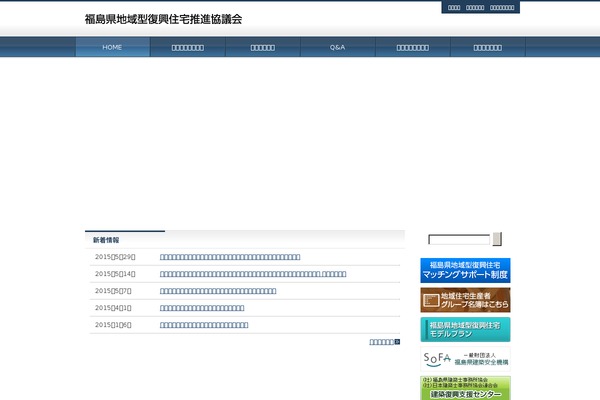Open the news article dated 7 May 2015
600x400 pixels.
click(x=218, y=291)
